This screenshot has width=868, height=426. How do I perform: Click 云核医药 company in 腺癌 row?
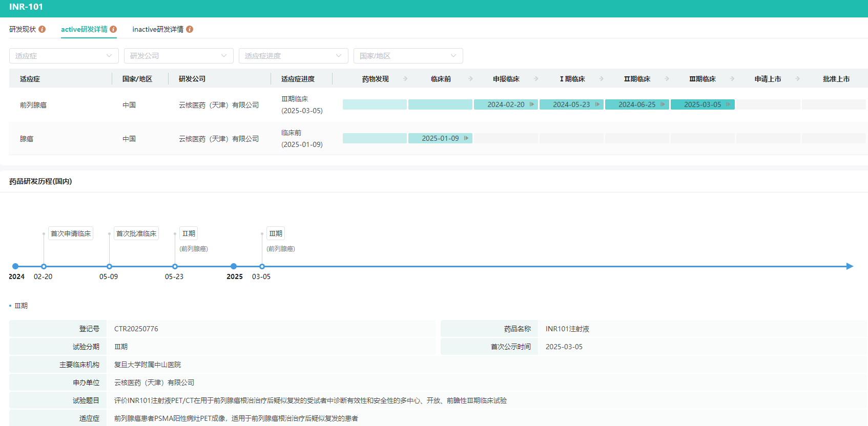coord(219,139)
